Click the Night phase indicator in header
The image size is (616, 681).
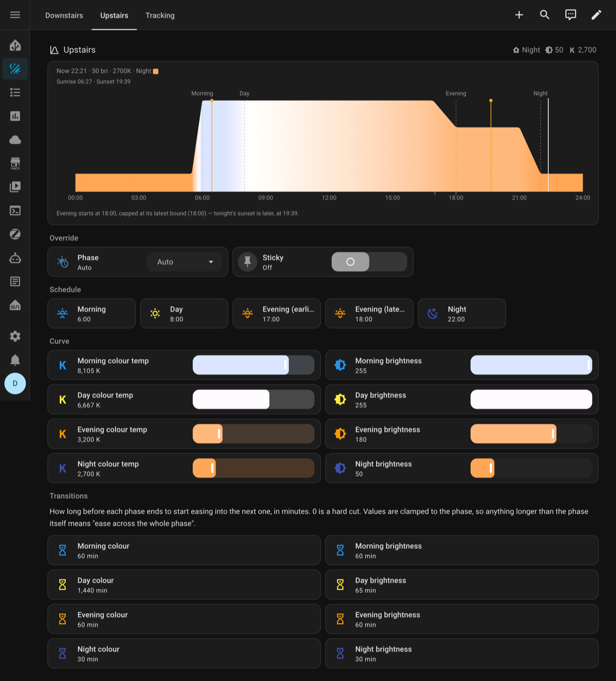(527, 50)
